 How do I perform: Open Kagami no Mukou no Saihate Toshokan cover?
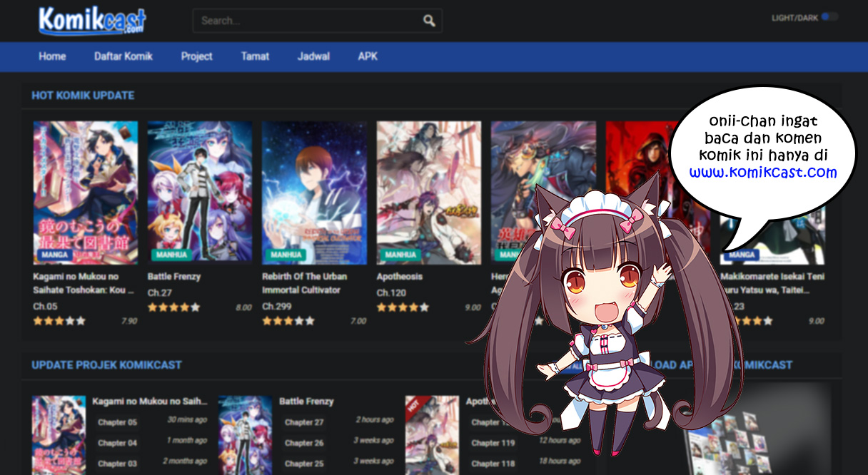[86, 191]
